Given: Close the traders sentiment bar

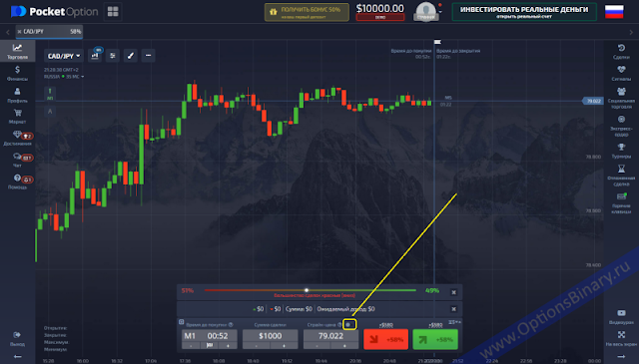Looking at the screenshot, I should pos(453,292).
